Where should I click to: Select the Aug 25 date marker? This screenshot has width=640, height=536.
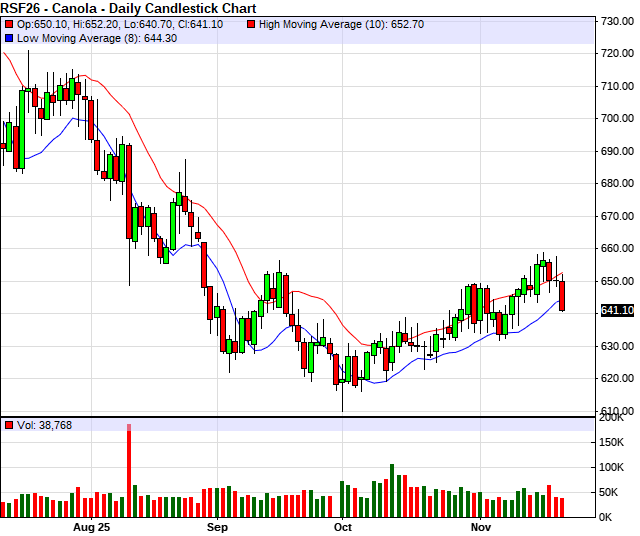pyautogui.click(x=91, y=525)
